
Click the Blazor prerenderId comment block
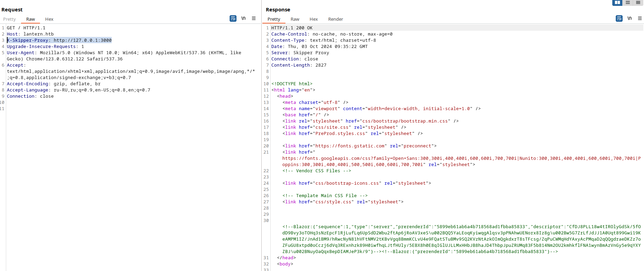(462, 239)
